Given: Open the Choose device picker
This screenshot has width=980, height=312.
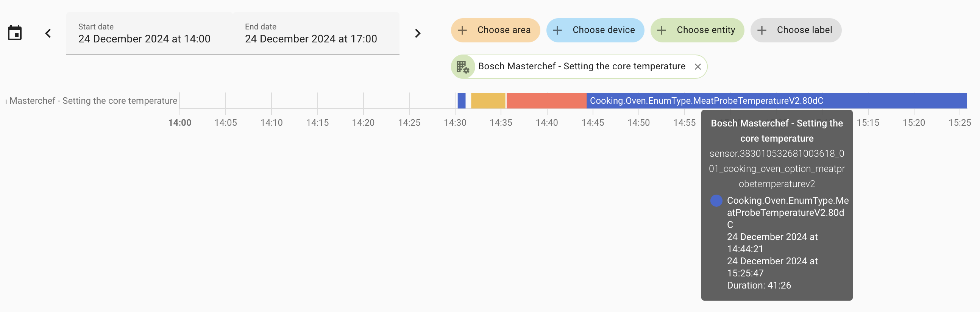Looking at the screenshot, I should tap(595, 30).
